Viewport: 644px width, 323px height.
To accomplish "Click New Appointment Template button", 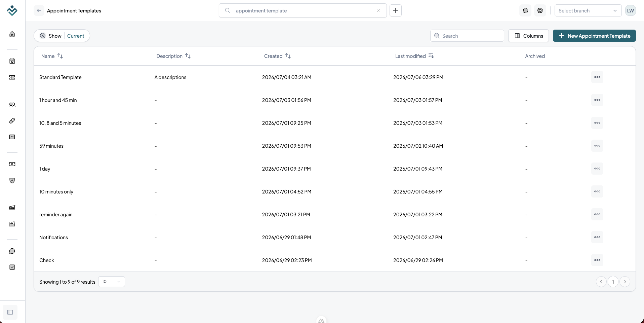I will (x=594, y=36).
